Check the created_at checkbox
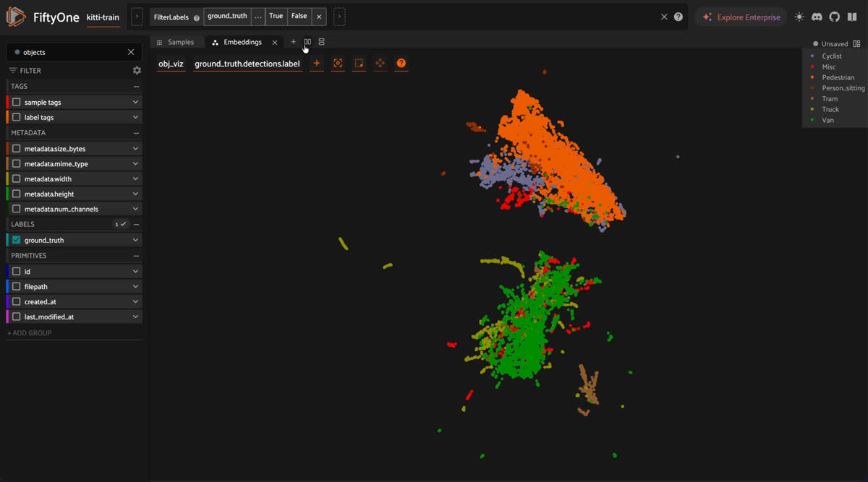The width and height of the screenshot is (868, 482). [x=17, y=301]
